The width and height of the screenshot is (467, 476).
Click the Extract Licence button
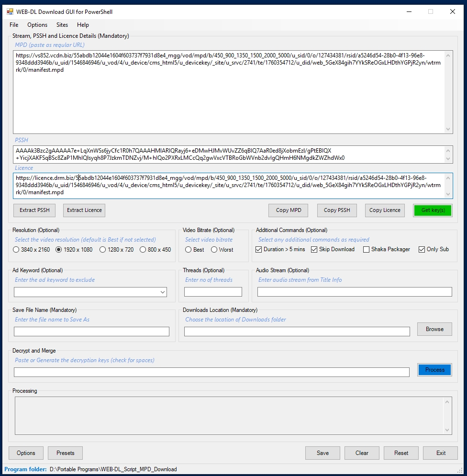[84, 210]
